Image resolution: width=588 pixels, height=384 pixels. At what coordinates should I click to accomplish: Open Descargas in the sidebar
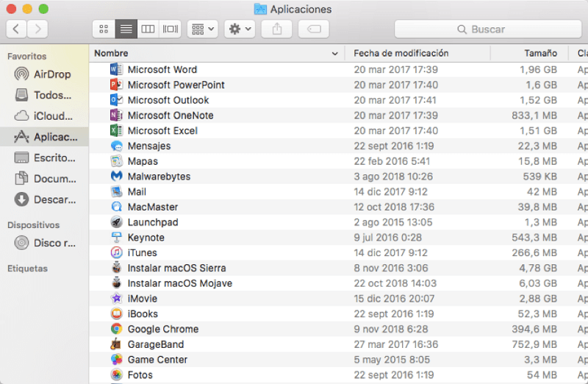pos(44,199)
